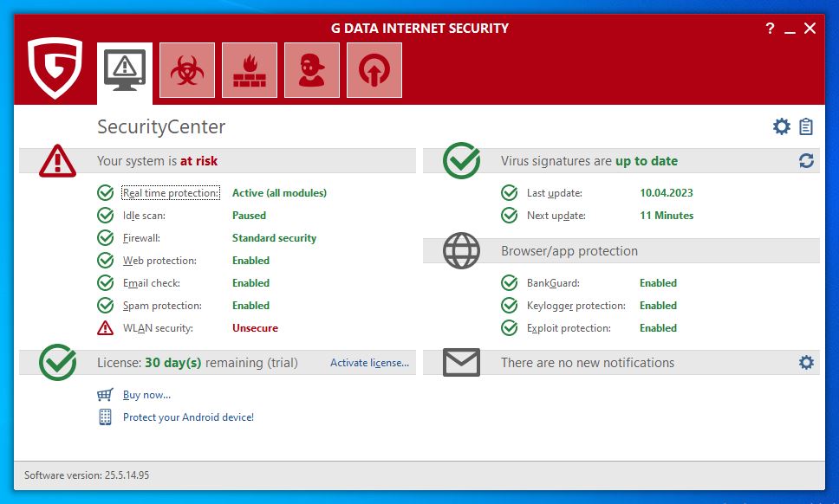Click BankGuard Enabled status
This screenshot has width=839, height=504.
click(658, 282)
